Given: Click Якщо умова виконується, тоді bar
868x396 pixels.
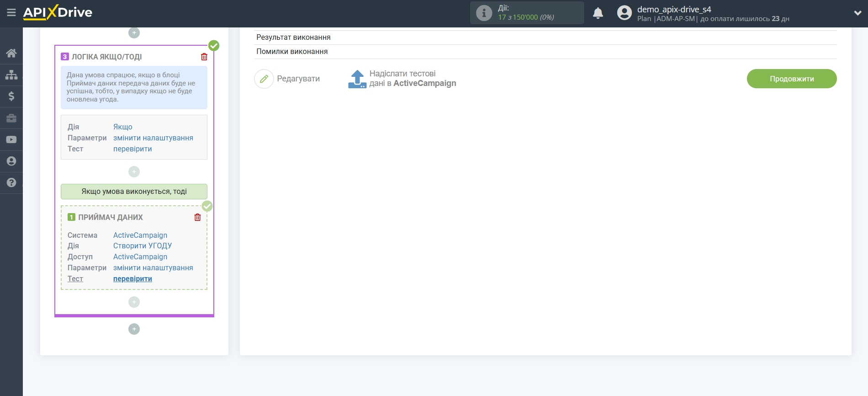Looking at the screenshot, I should click(134, 192).
